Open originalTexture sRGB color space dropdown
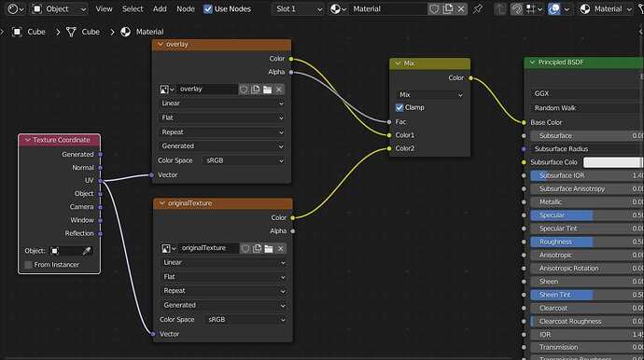The width and height of the screenshot is (644, 360). coord(245,320)
